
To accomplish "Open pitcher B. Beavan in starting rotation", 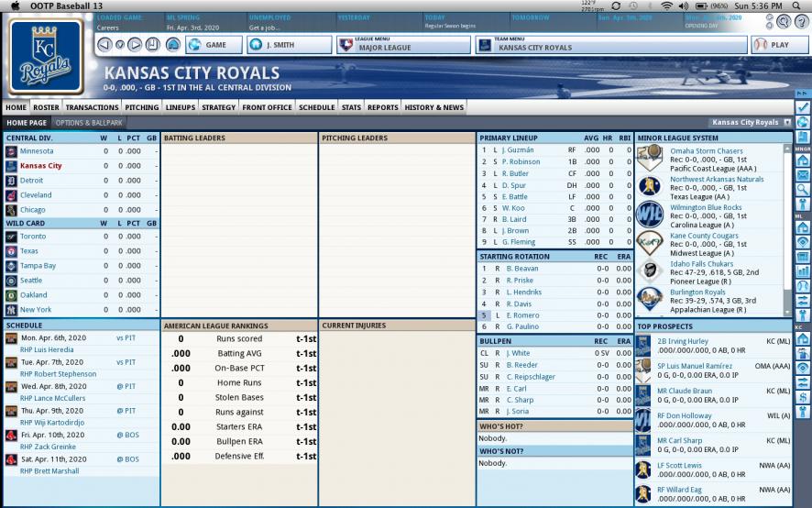I will tap(522, 269).
